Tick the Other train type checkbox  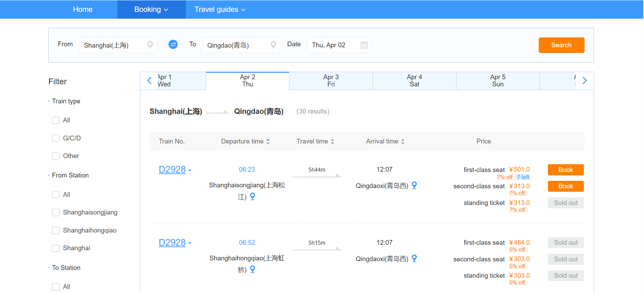pyautogui.click(x=56, y=156)
